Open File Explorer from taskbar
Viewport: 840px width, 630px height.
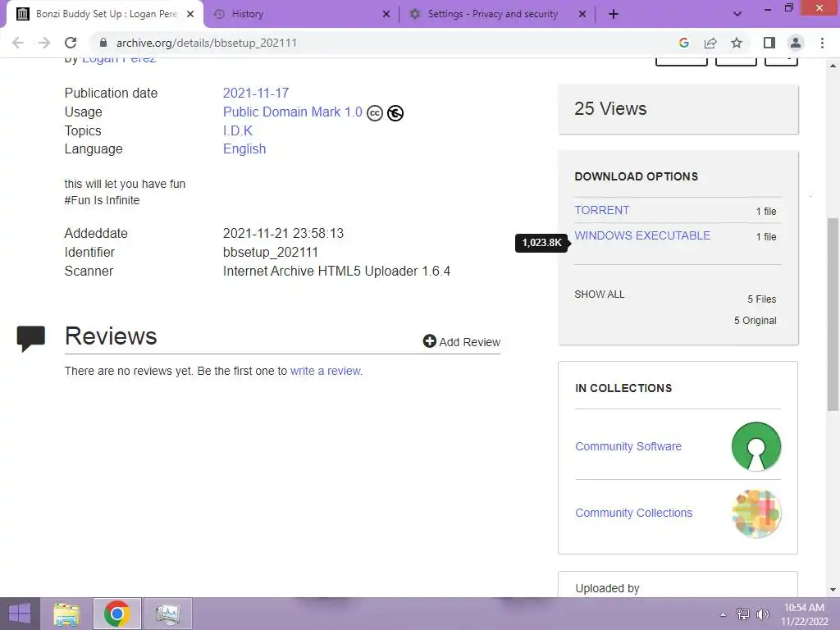point(67,614)
